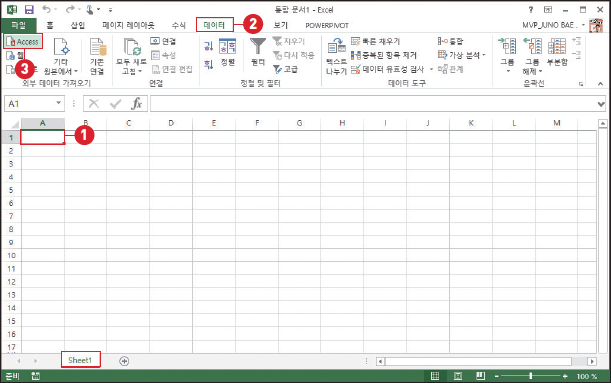This screenshot has width=611, height=383.
Task: Toggle the 필터 (Filter) funnel
Action: 258,52
